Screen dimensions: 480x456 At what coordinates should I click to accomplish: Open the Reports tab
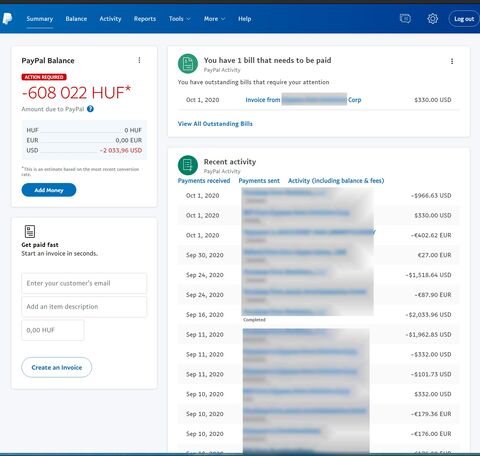click(145, 19)
